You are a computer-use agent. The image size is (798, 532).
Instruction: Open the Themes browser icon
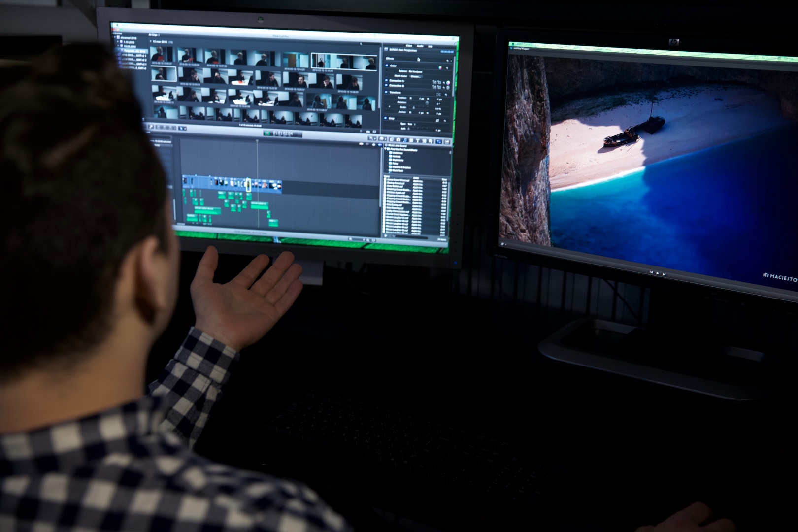click(430, 141)
